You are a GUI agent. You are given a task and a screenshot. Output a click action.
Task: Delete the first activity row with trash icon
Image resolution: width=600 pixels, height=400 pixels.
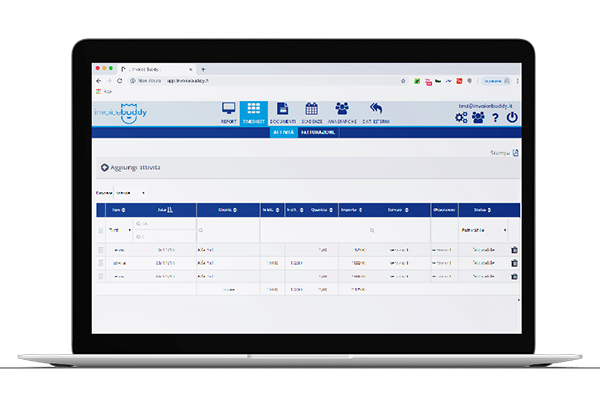514,250
